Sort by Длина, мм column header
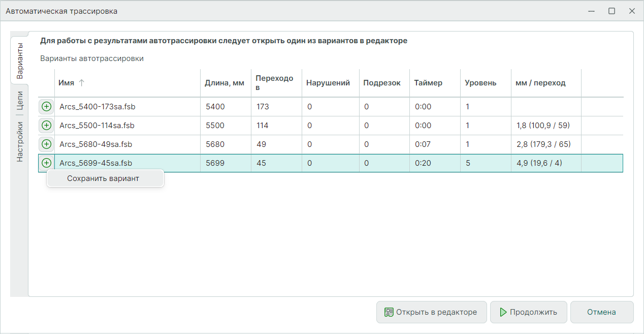 pos(224,83)
